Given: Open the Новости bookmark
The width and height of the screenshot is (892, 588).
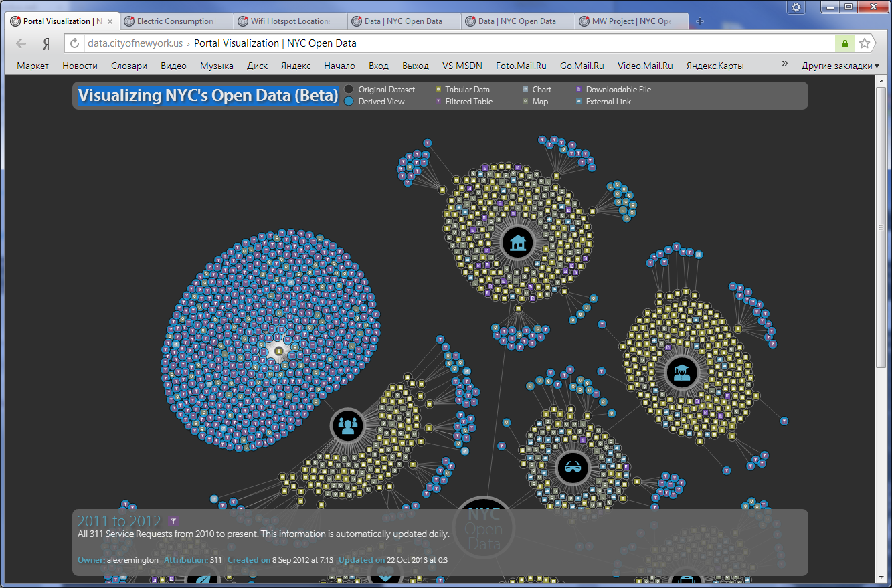Looking at the screenshot, I should (80, 66).
